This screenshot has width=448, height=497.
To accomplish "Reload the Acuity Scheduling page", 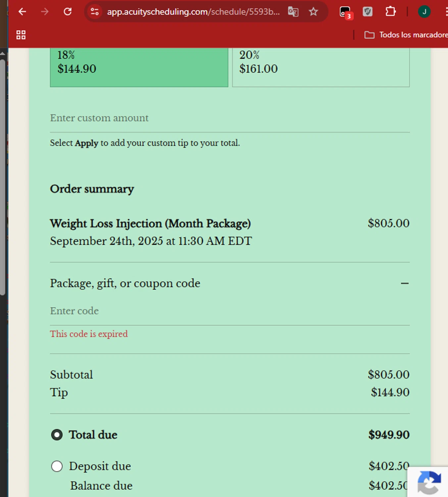I will (x=68, y=12).
